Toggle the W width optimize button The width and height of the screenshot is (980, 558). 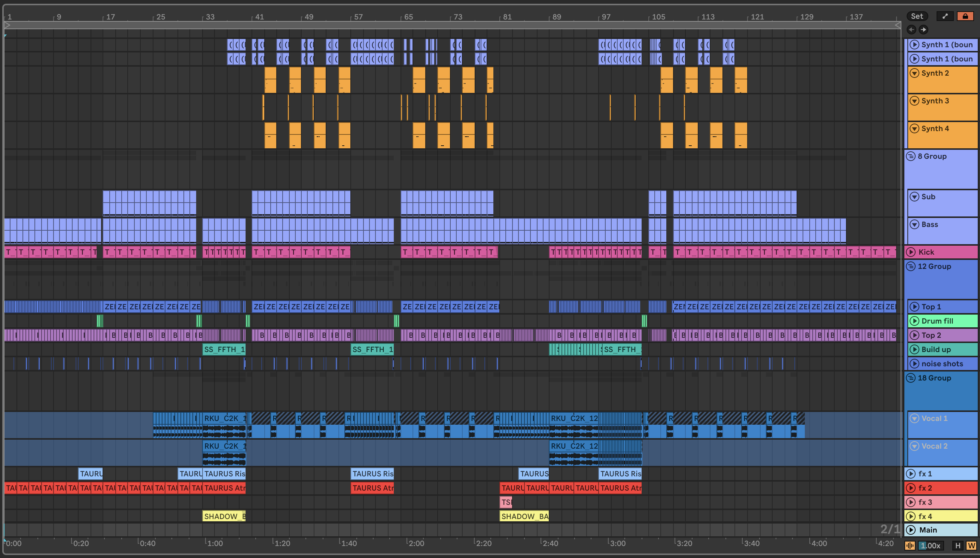pos(971,545)
